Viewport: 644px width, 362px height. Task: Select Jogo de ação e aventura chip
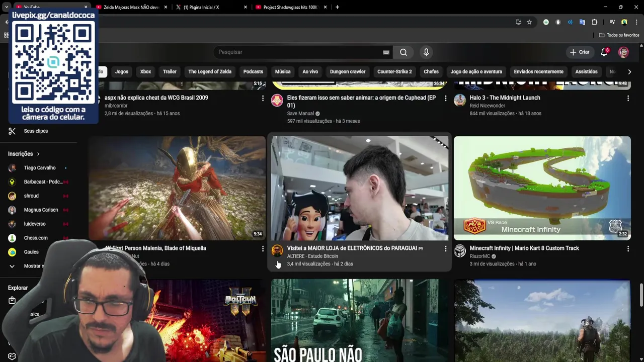point(476,71)
